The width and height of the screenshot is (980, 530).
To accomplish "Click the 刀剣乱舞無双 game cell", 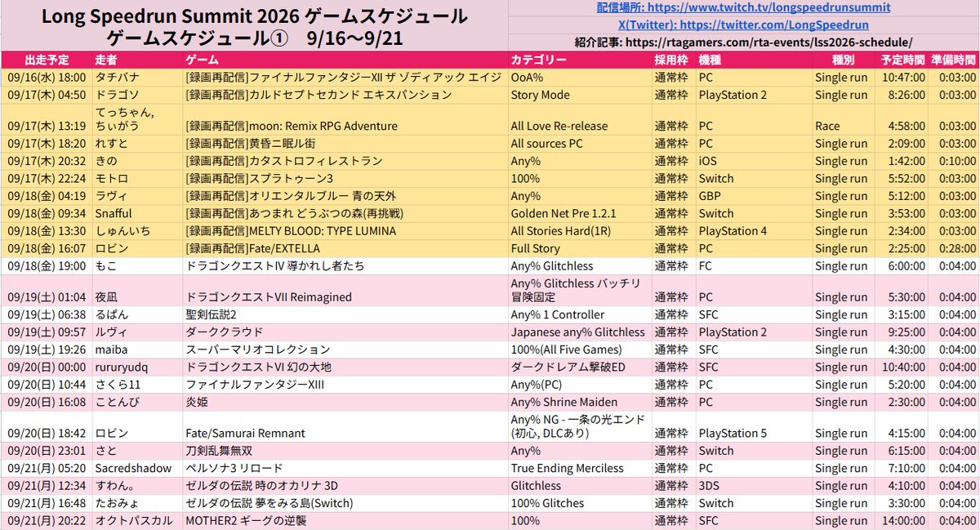I will [345, 451].
